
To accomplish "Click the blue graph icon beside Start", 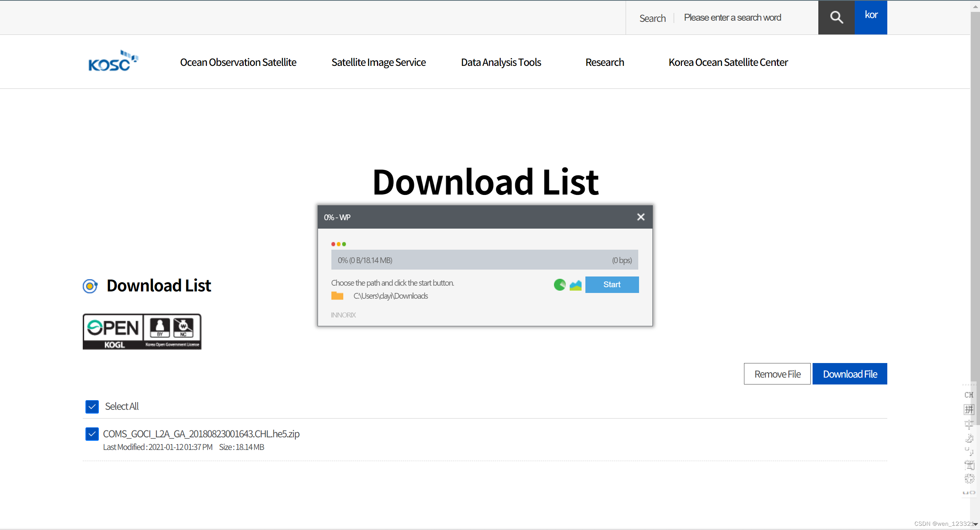I will (575, 285).
